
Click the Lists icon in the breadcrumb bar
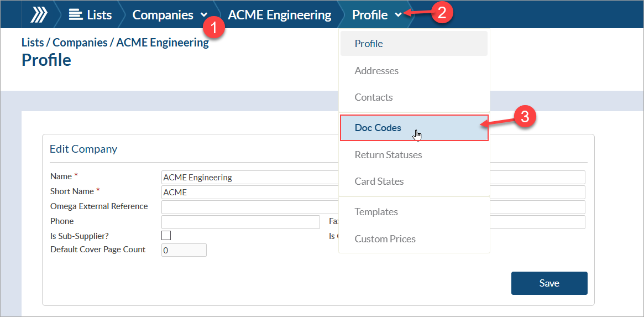(x=75, y=15)
